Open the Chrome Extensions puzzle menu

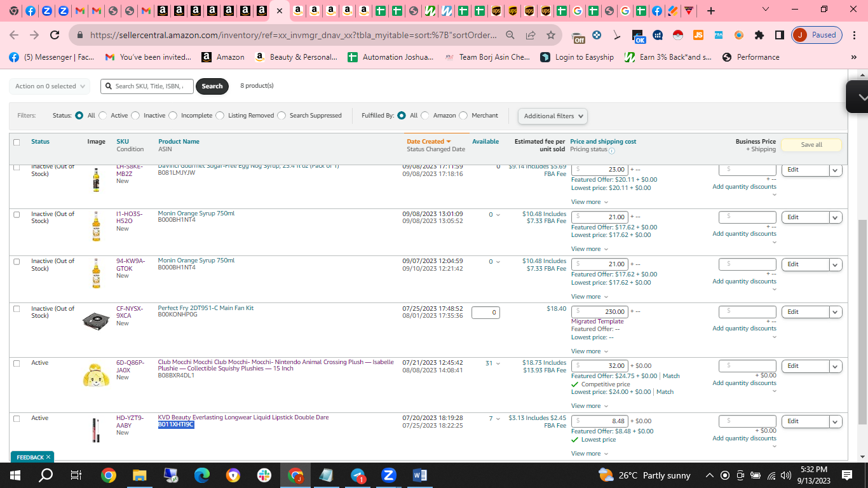click(x=759, y=35)
